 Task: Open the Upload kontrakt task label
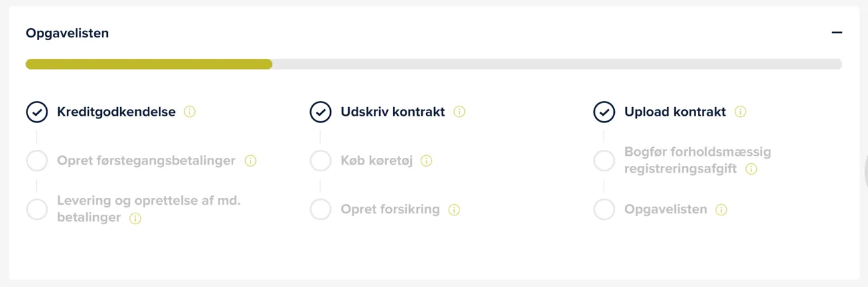click(675, 112)
